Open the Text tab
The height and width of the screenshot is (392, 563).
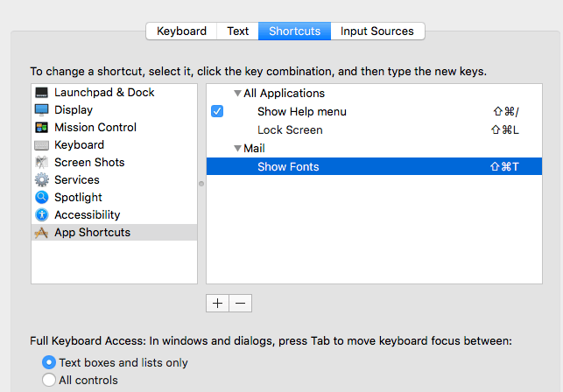click(x=238, y=31)
